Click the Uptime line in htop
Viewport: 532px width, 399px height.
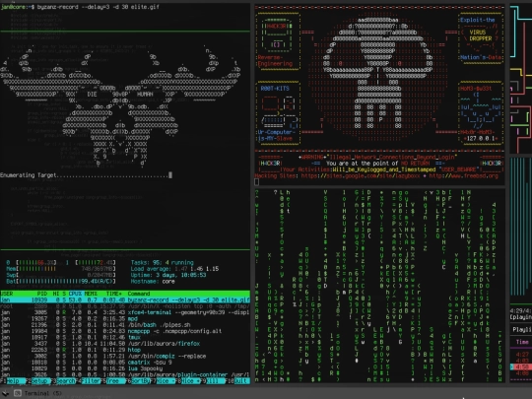point(168,275)
